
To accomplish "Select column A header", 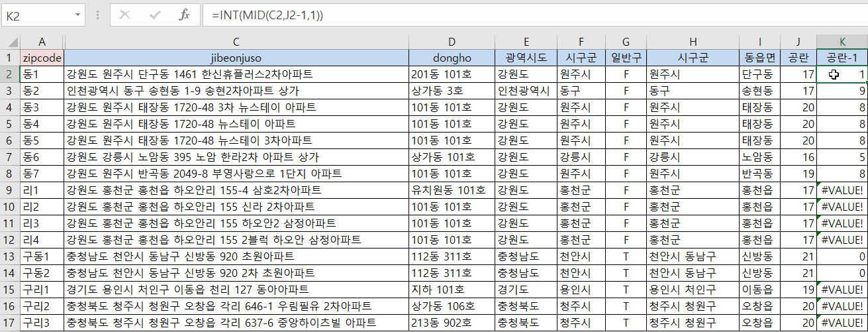I will coord(42,41).
